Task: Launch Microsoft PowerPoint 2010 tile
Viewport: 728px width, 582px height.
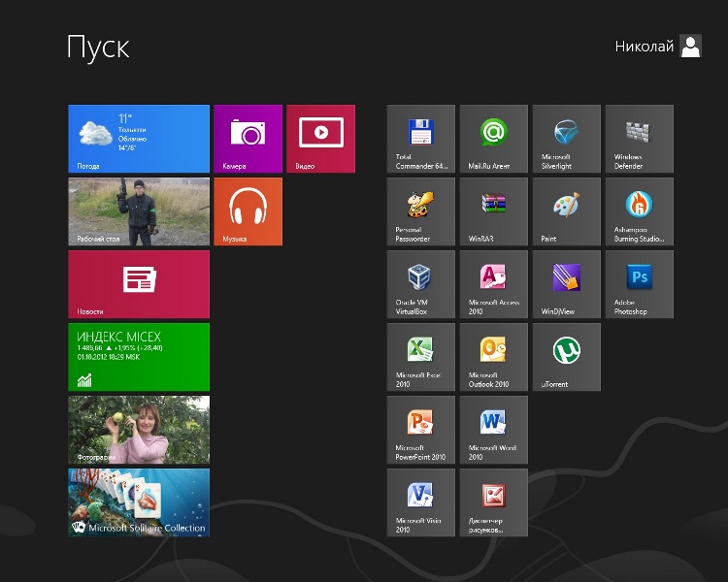Action: pos(421,430)
